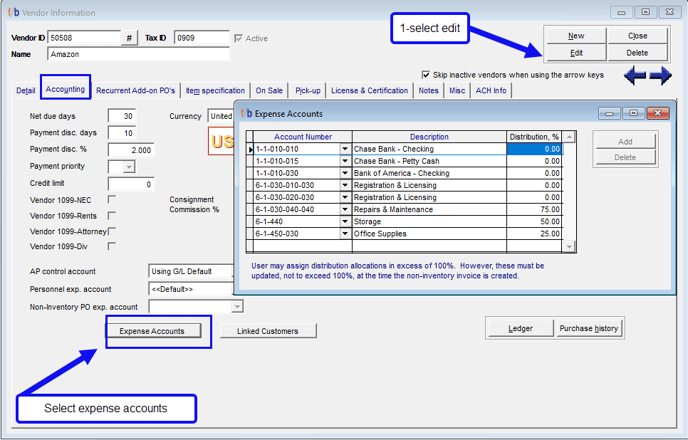Toggle the Active checkbox

[x=238, y=39]
